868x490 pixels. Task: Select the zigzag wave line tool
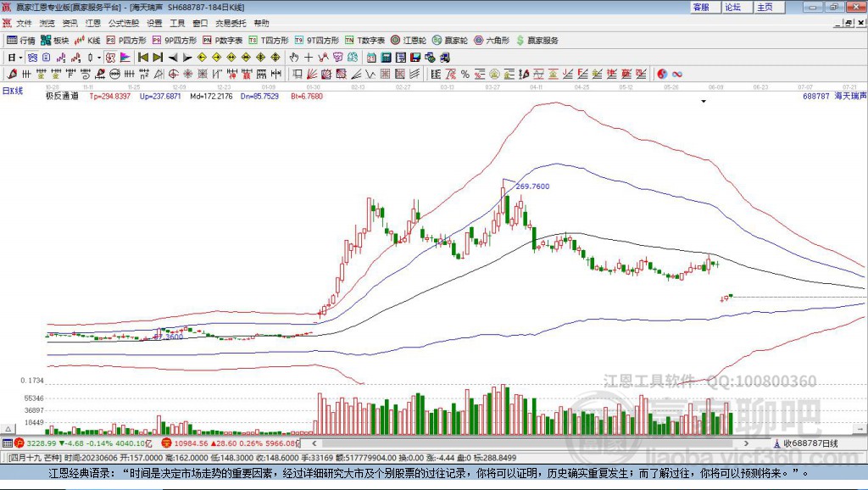(x=370, y=74)
